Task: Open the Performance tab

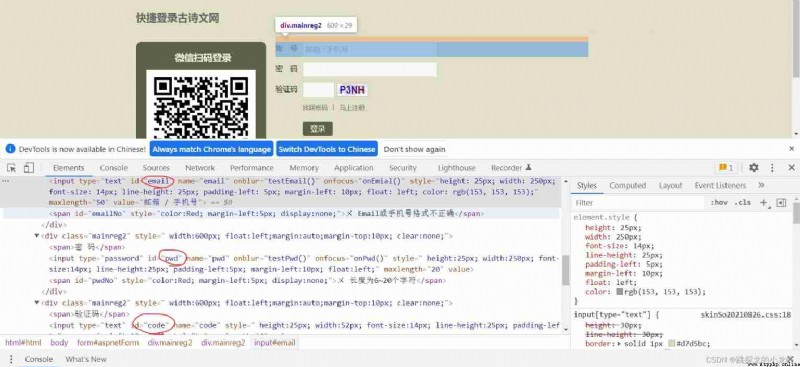Action: [252, 167]
